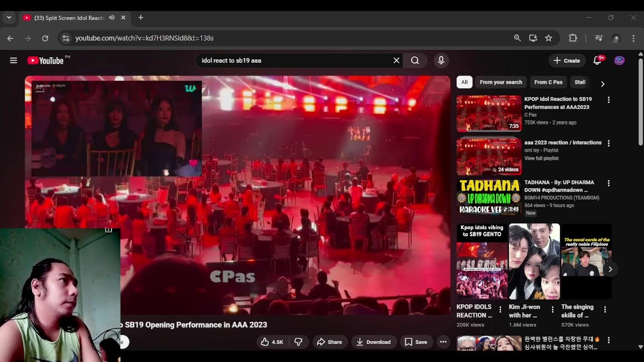Open the Kpop idols vibing to SB19 GENTO short
The width and height of the screenshot is (644, 362).
click(482, 261)
